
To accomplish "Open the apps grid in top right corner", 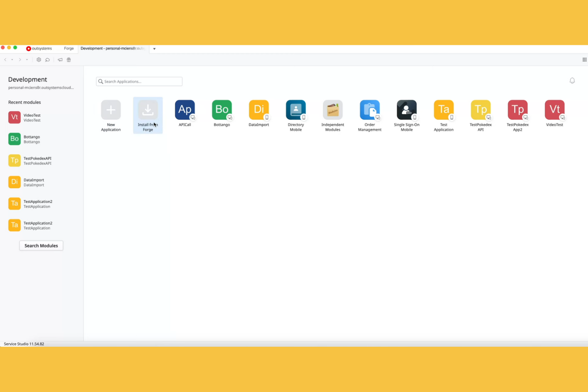I will click(x=584, y=60).
